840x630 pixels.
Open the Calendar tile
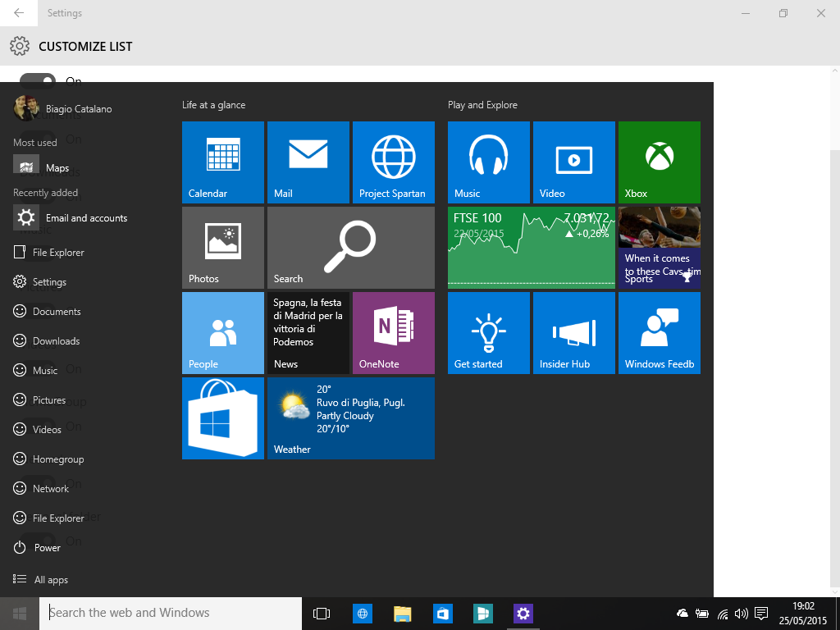(x=223, y=162)
